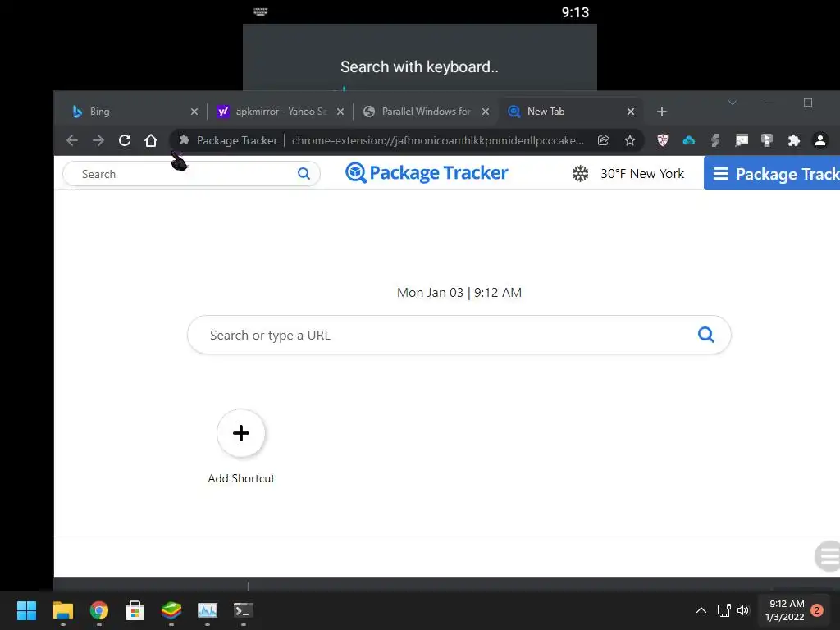The image size is (840, 630).
Task: Share this page via address bar icon
Action: pos(603,140)
